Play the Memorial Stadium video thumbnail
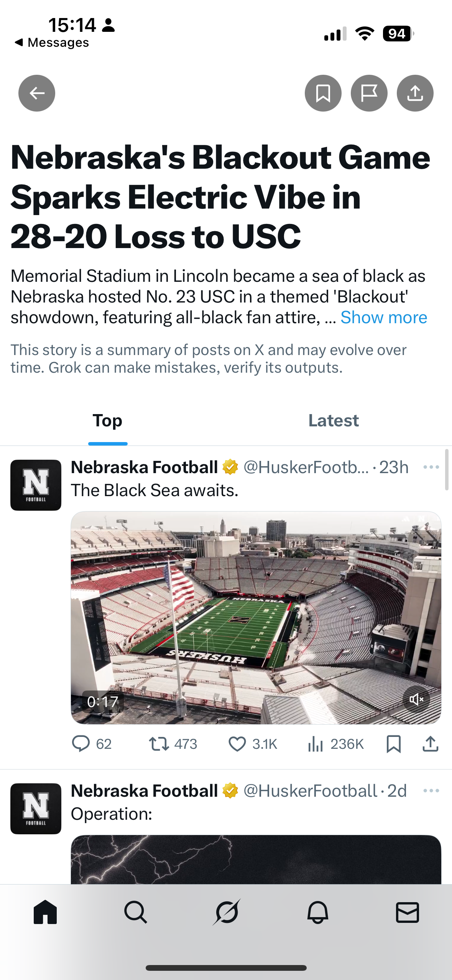 (256, 617)
